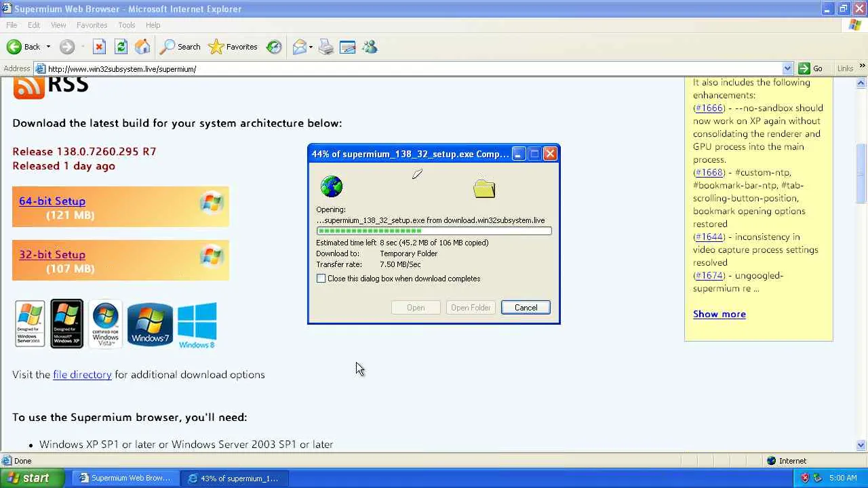The height and width of the screenshot is (488, 868).
Task: Switch to the Supermium Web Browser taskbar button
Action: point(125,478)
